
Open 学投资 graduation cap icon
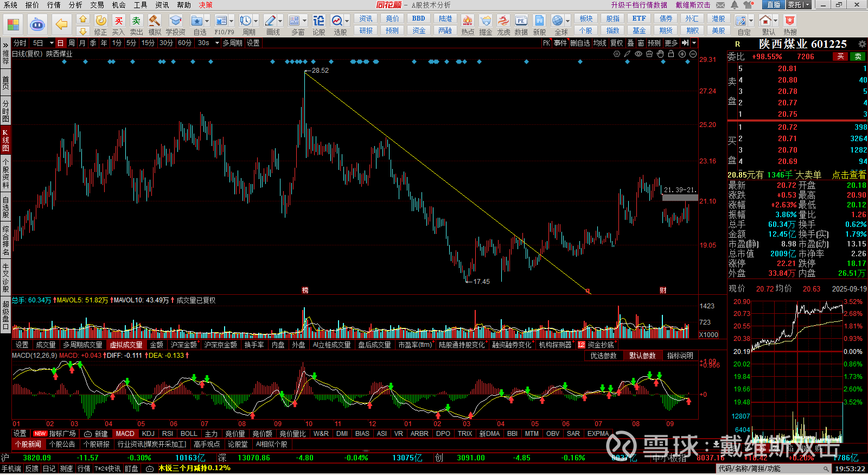[175, 21]
